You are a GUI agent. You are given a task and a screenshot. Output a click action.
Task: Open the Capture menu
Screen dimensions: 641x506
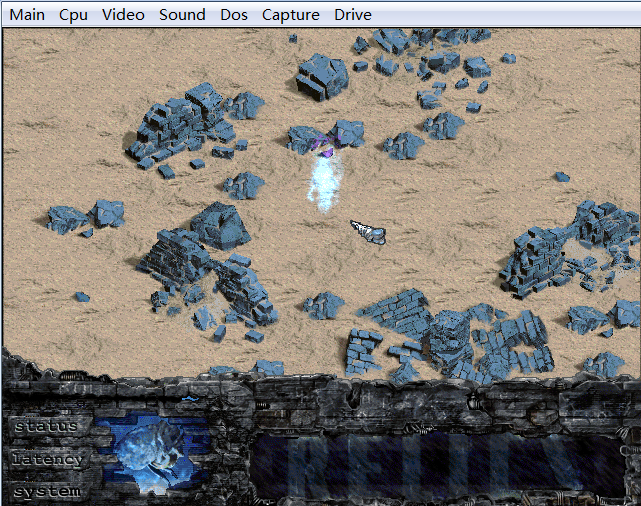pyautogui.click(x=291, y=15)
